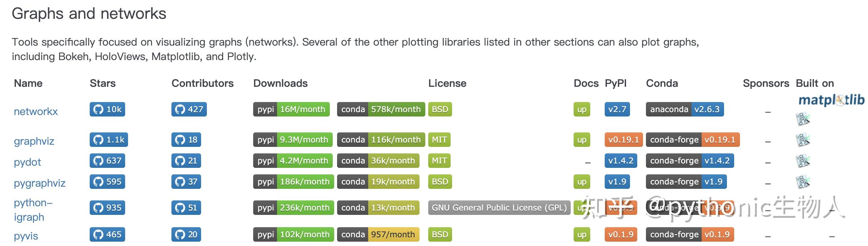Click the anaconda v2.6.3 Conda badge
Image resolution: width=868 pixels, height=246 pixels.
pos(685,109)
